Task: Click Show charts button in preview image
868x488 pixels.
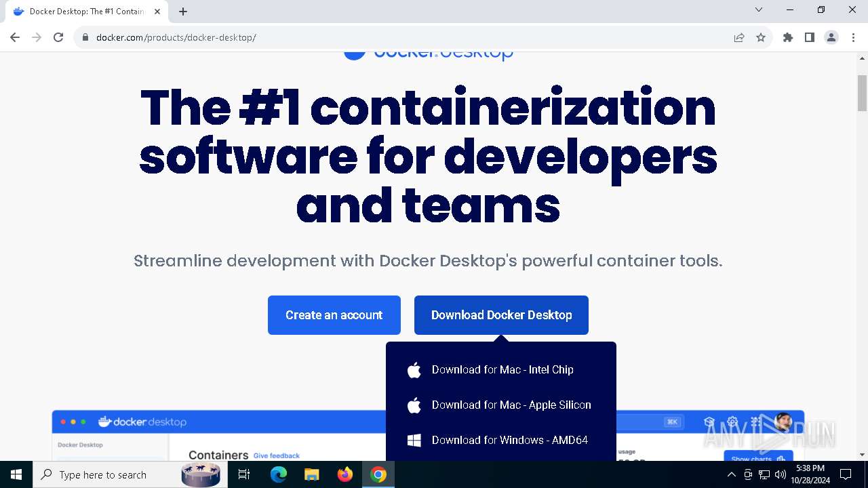Action: pos(758,457)
